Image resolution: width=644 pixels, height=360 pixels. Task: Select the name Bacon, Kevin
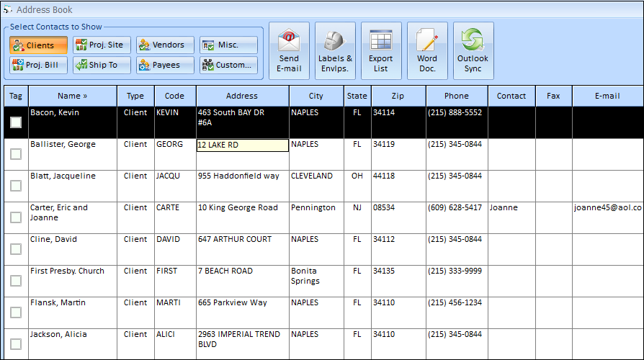(55, 112)
